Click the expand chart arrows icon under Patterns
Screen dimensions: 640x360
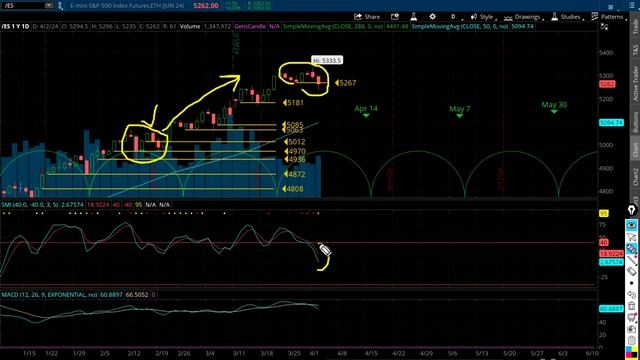point(604,27)
